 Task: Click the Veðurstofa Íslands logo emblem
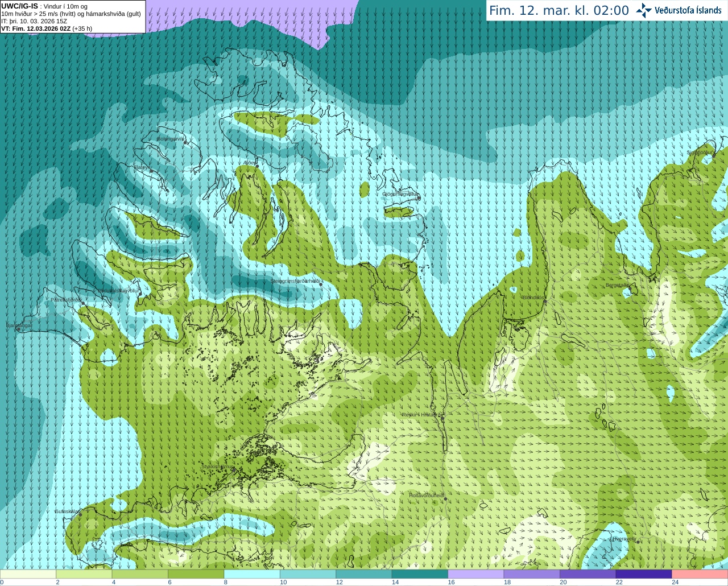click(x=644, y=10)
